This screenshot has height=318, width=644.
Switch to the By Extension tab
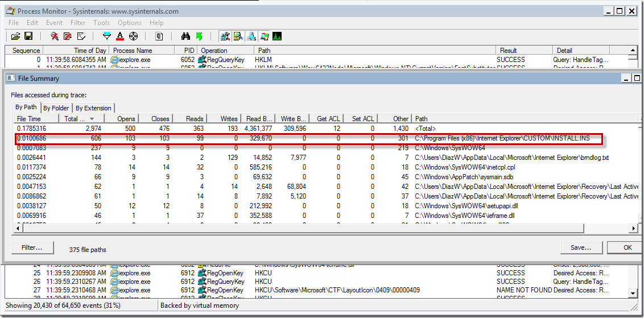click(x=94, y=108)
